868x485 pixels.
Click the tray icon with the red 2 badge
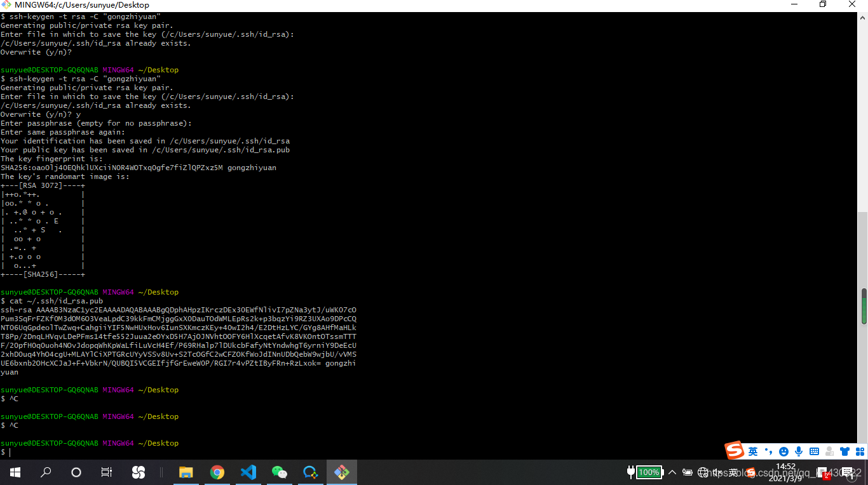(x=825, y=474)
